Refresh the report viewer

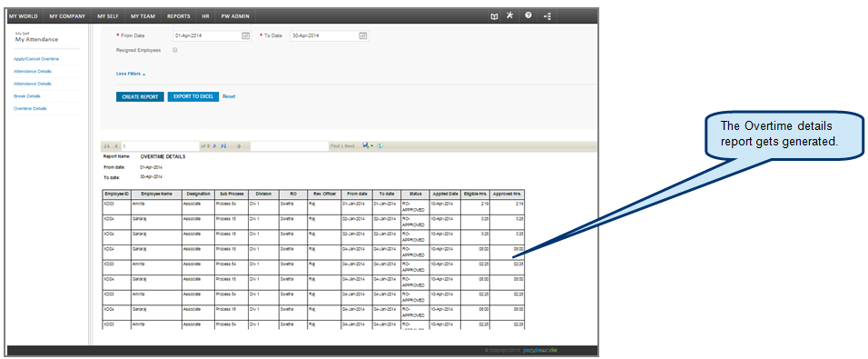coord(380,145)
